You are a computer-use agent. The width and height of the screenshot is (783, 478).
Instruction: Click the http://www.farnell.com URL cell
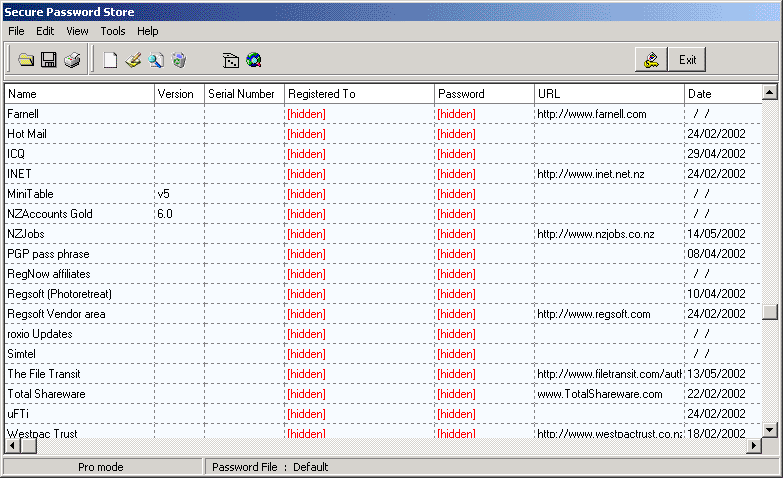click(x=609, y=114)
